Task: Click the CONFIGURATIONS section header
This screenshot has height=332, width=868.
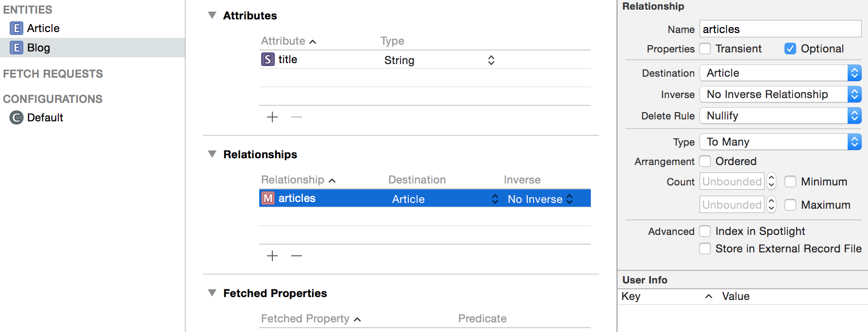Action: click(x=53, y=99)
